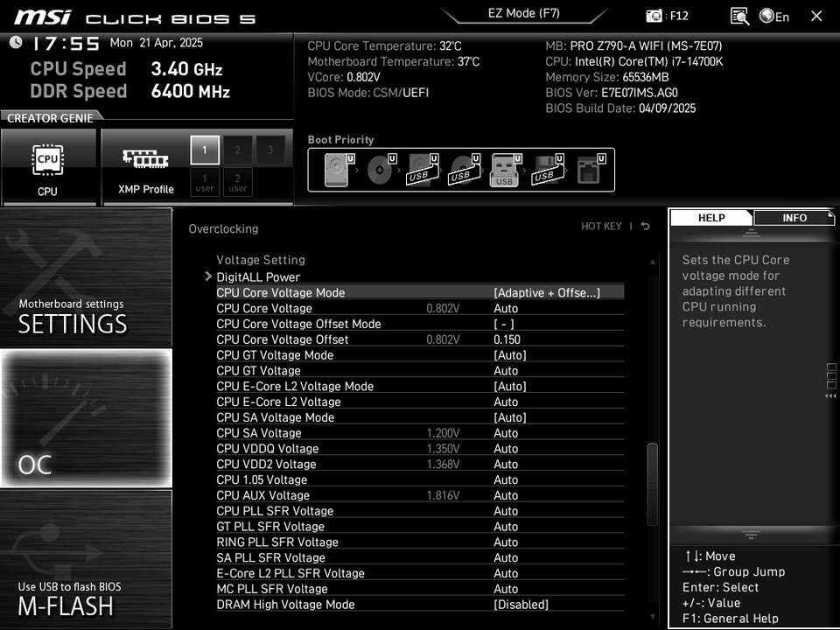Viewport: 840px width, 630px height.
Task: Click the settings list scroll-up arrow
Action: pos(652,262)
